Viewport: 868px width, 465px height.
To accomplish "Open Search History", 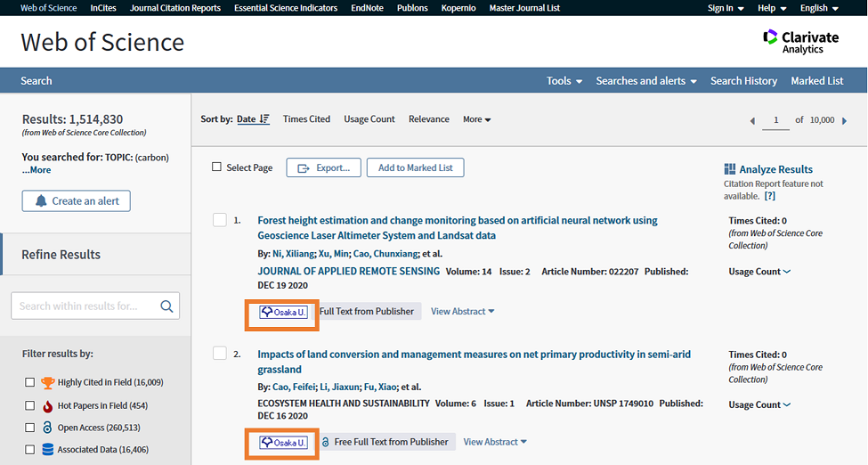I will click(x=743, y=81).
